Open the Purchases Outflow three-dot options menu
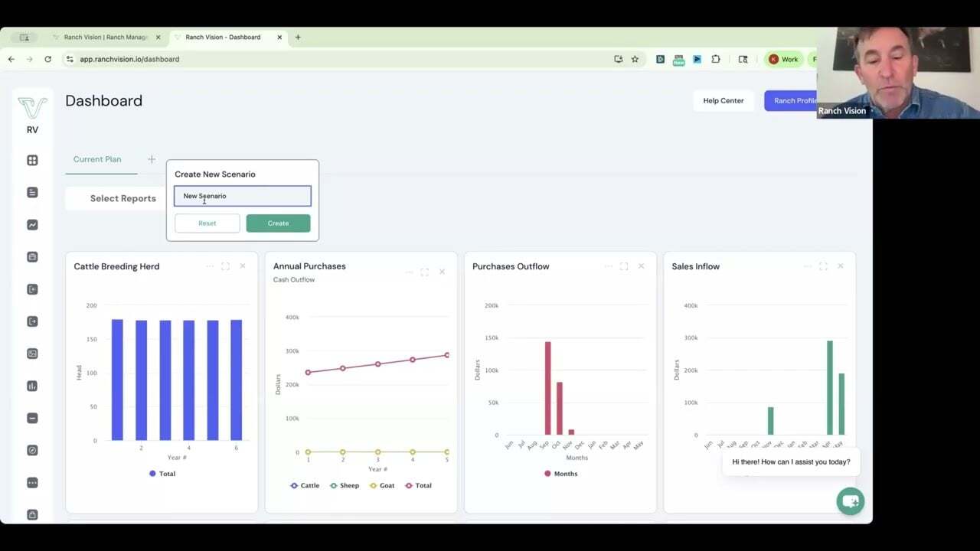This screenshot has width=980, height=551. tap(608, 266)
